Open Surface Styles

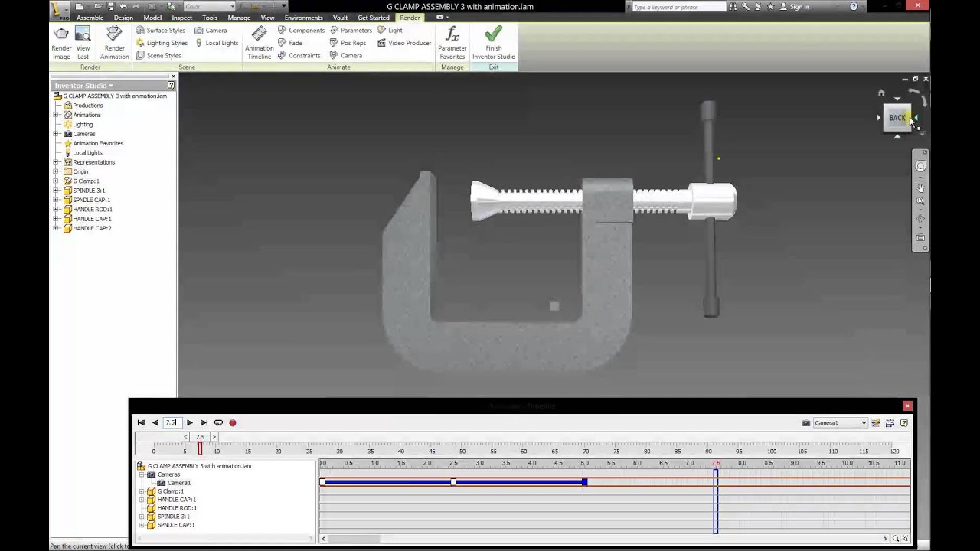[160, 31]
